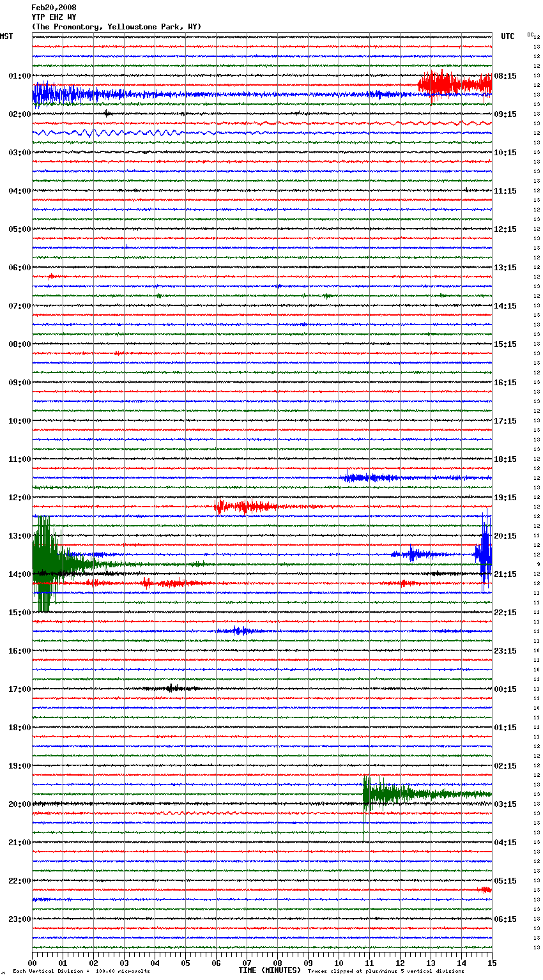Click the 15 minute tick on x-axis
Viewport: 543px width, 980px height.
[x=491, y=963]
